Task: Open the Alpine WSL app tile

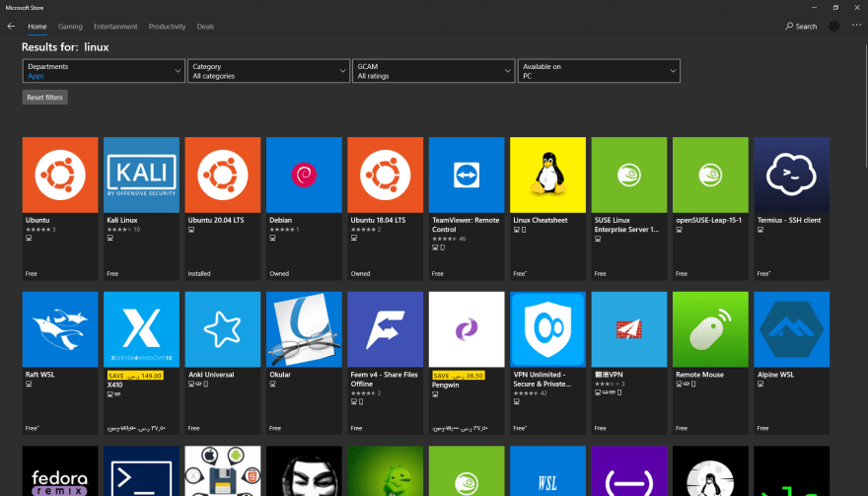Action: pos(792,363)
